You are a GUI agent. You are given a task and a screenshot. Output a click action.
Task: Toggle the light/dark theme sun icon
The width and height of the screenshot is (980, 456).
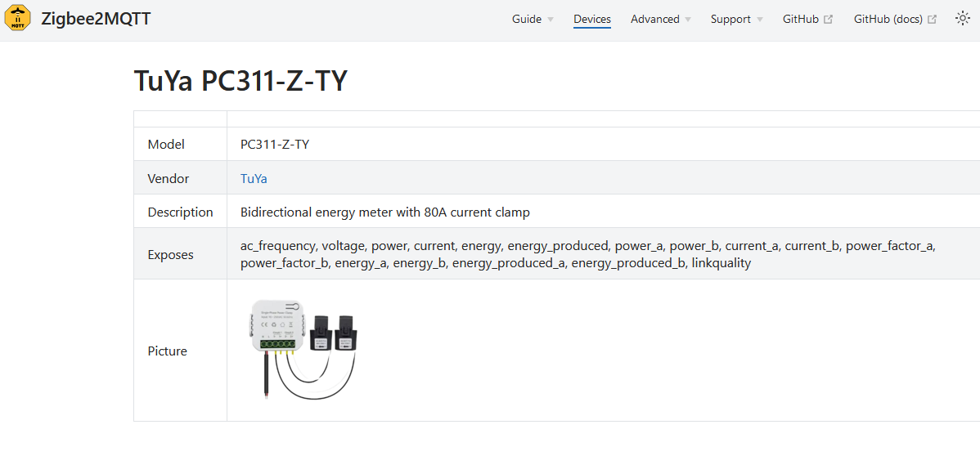pos(963,18)
